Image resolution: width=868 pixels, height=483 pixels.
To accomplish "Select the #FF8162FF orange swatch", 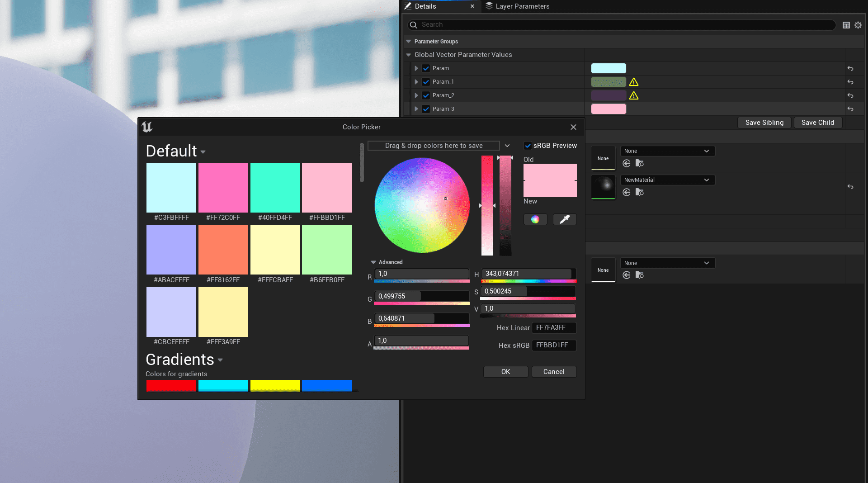I will pyautogui.click(x=223, y=250).
